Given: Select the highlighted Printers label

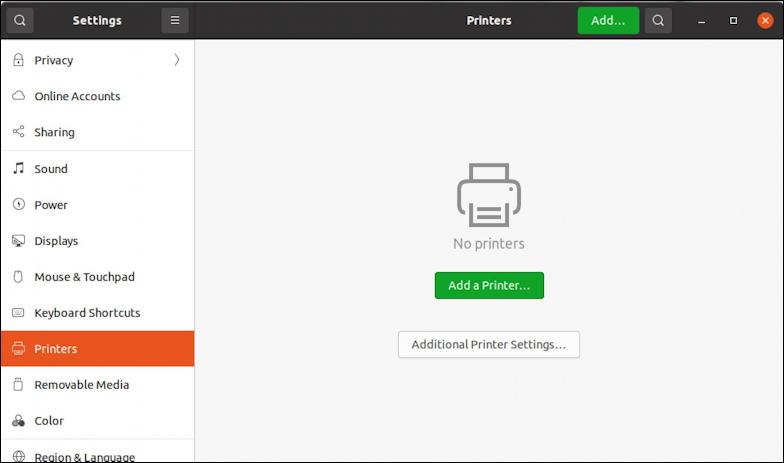Looking at the screenshot, I should click(56, 349).
